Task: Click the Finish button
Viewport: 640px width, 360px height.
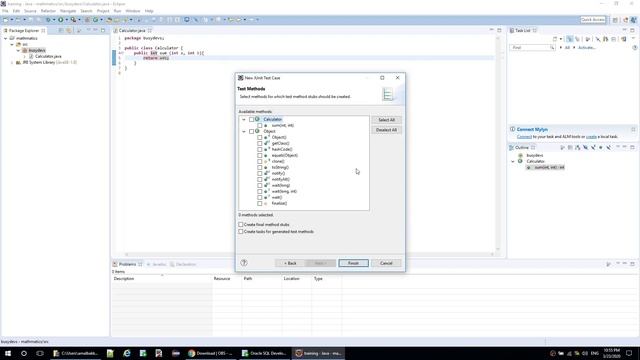Action: [353, 263]
